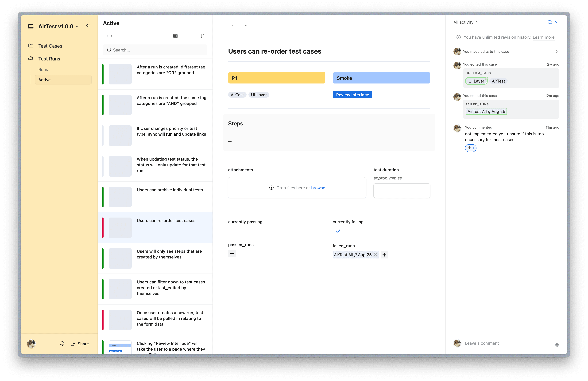
Task: Open the AirTest v1.0.0 workspace dropdown
Action: [77, 26]
